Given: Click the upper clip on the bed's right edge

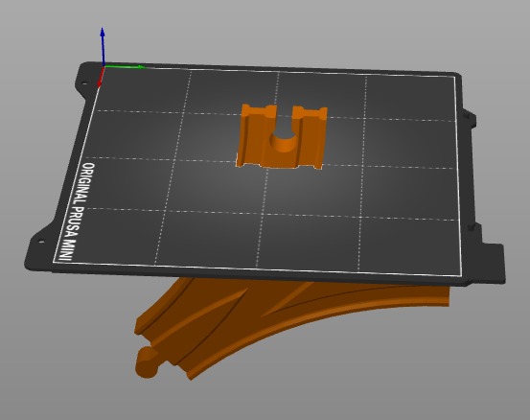Looking at the screenshot, I should coord(470,119).
